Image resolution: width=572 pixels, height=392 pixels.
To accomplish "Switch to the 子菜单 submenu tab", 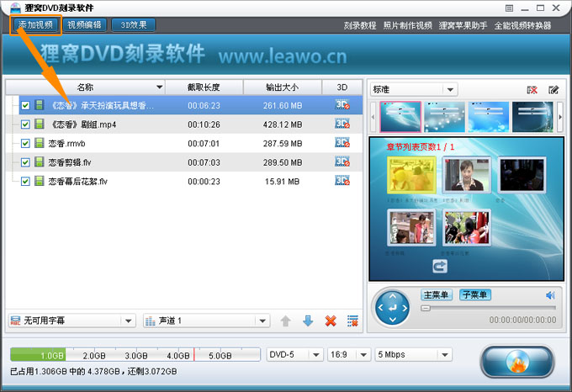I will pyautogui.click(x=475, y=294).
